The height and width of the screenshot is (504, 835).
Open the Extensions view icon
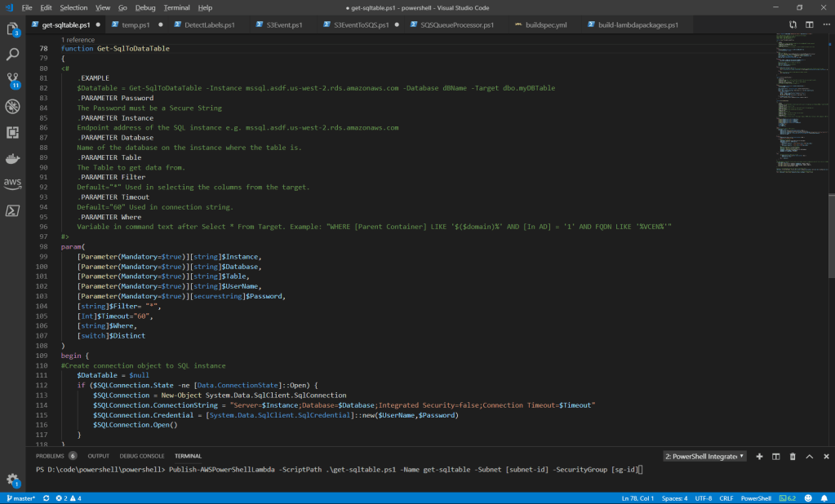12,132
